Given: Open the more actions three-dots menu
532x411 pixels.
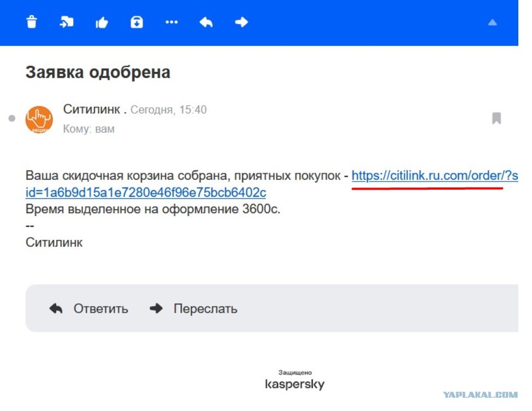Looking at the screenshot, I should 172,22.
